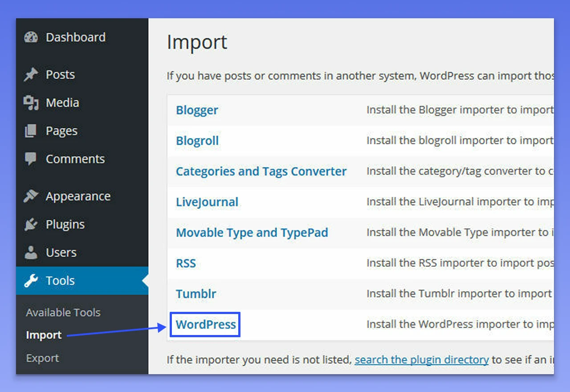Screen dimensions: 570x392
Task: Go to the Media menu
Action: [x=62, y=103]
